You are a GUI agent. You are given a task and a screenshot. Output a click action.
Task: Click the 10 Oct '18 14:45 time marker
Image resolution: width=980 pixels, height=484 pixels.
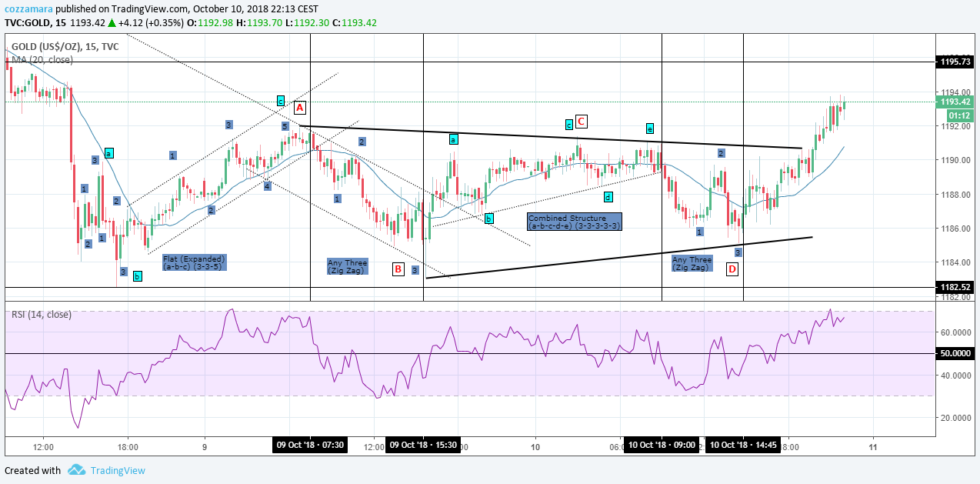point(743,446)
